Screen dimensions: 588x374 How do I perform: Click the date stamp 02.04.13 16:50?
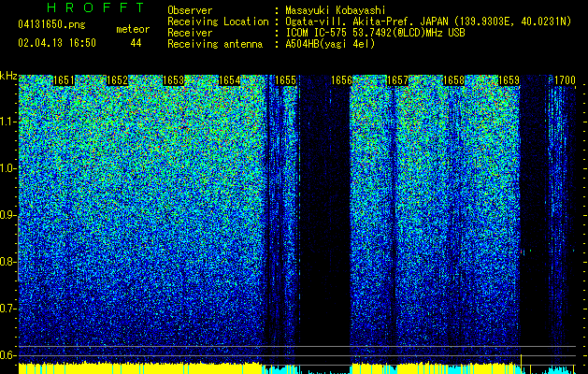(x=57, y=43)
